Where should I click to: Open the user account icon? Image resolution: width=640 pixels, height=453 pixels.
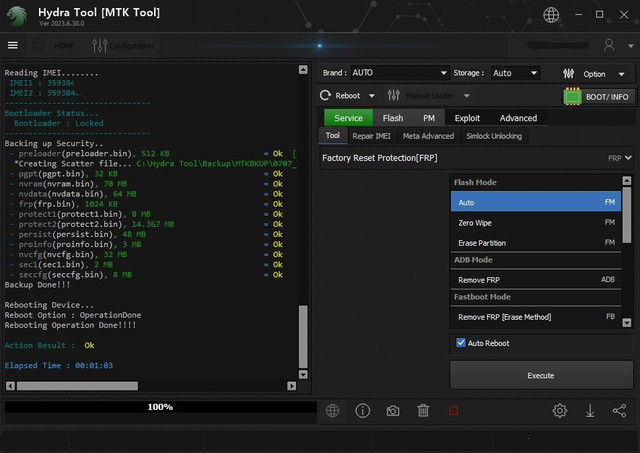[609, 45]
